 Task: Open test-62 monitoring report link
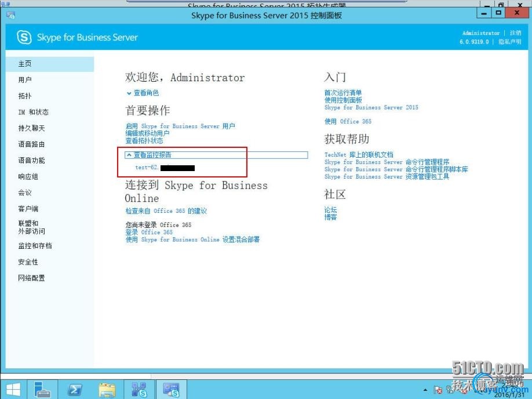tap(165, 168)
